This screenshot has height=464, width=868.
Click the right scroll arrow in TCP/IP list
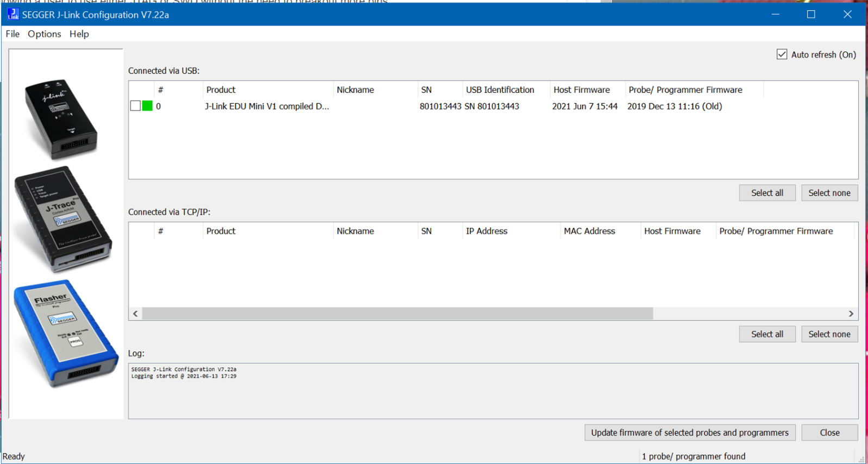point(851,313)
